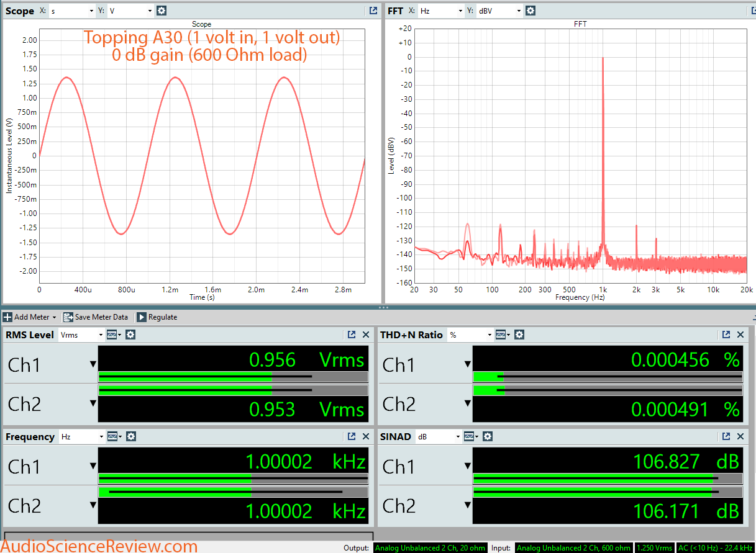Expand Ch2 options in RMS Level meter

point(93,403)
